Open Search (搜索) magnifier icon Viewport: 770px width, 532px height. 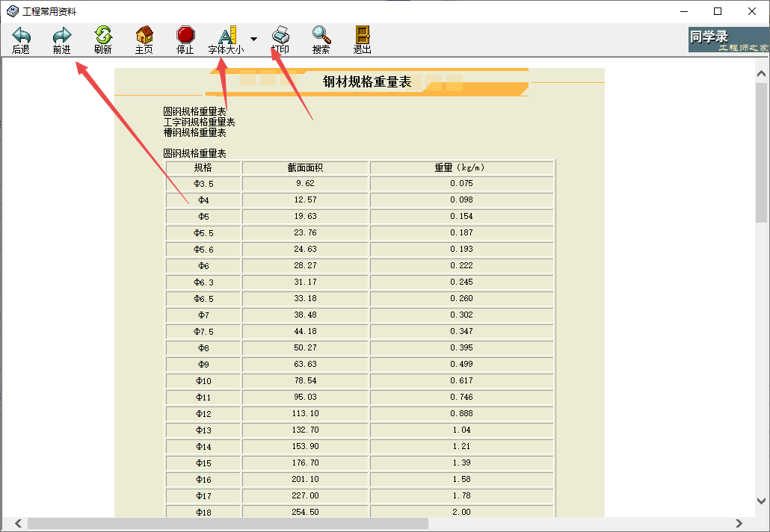[x=321, y=35]
